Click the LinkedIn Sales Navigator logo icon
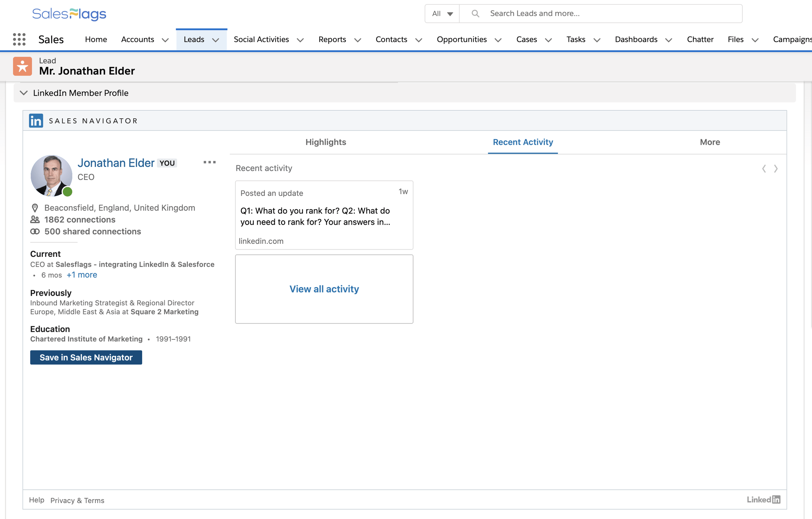Screen dimensions: 812x519 (36, 120)
